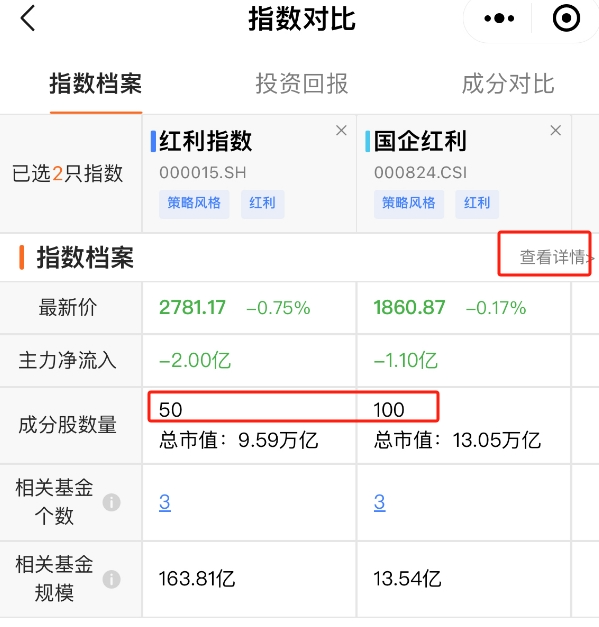Tap 红利 tag under 国企红利
599x627 pixels.
click(477, 203)
